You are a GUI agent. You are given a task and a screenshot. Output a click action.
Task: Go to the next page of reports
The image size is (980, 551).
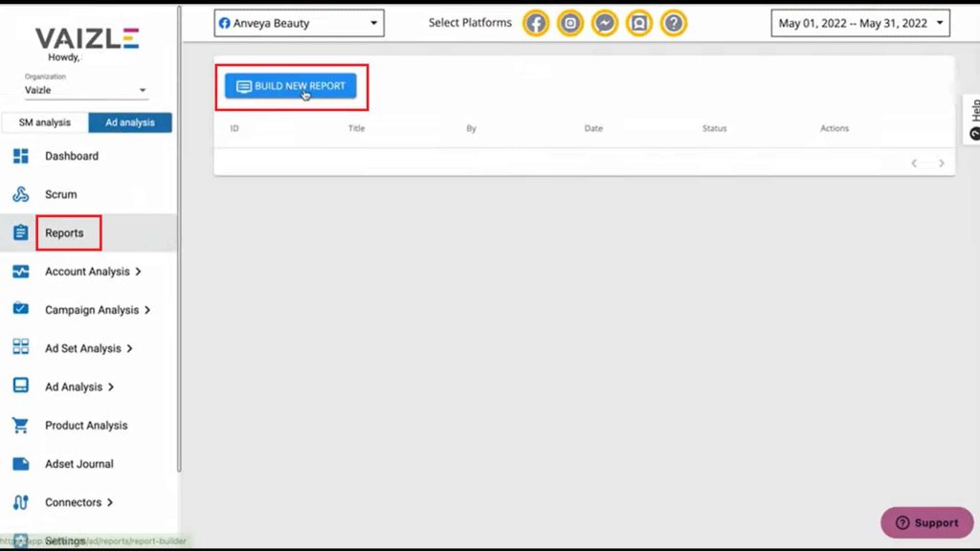[x=942, y=163]
